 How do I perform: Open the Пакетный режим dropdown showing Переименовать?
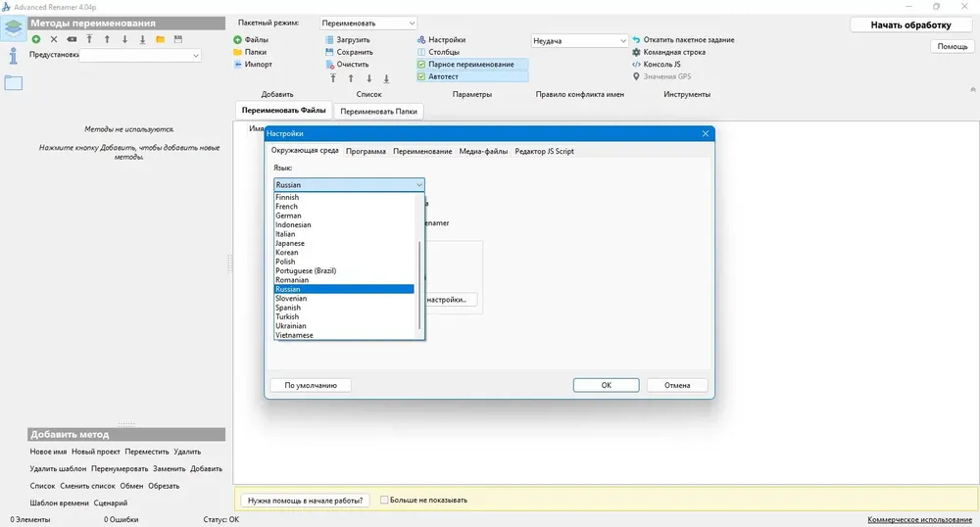[368, 24]
